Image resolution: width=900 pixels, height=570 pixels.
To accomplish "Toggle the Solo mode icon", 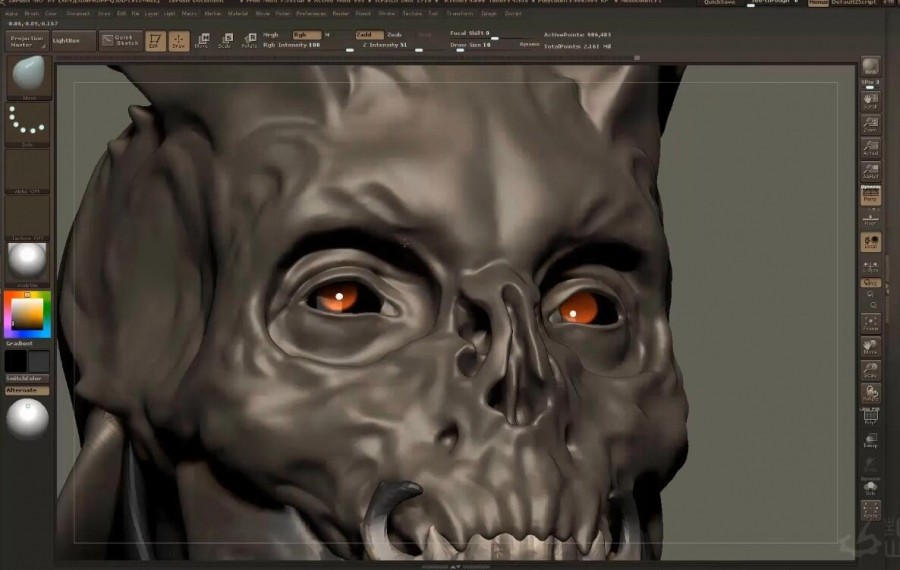I will pos(871,487).
